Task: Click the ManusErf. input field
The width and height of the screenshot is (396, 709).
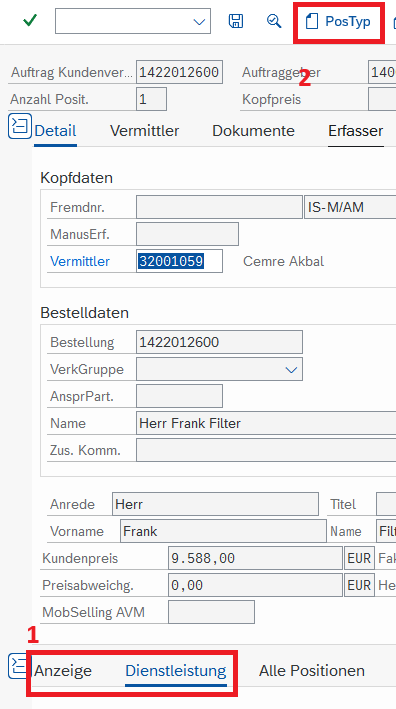Action: tap(188, 234)
